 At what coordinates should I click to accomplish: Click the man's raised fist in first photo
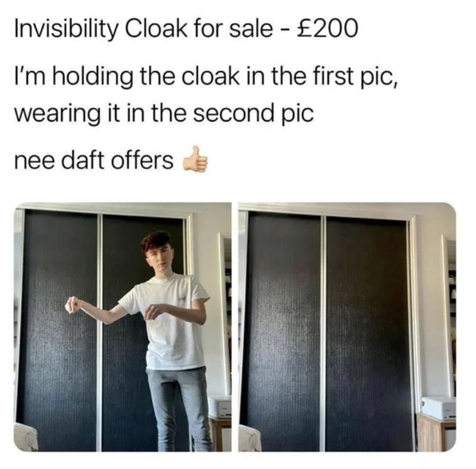(x=73, y=305)
